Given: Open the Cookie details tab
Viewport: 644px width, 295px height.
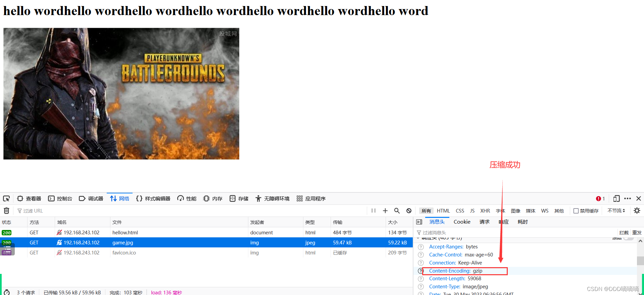Looking at the screenshot, I should 462,222.
